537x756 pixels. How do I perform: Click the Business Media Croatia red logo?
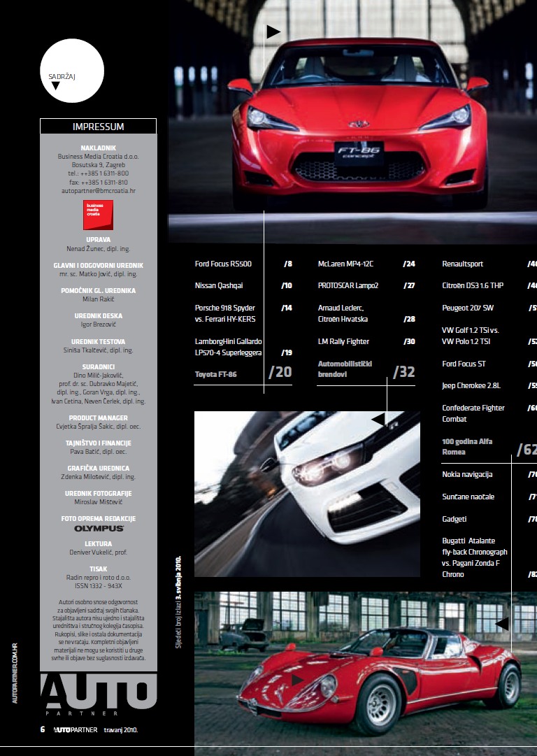pos(99,215)
